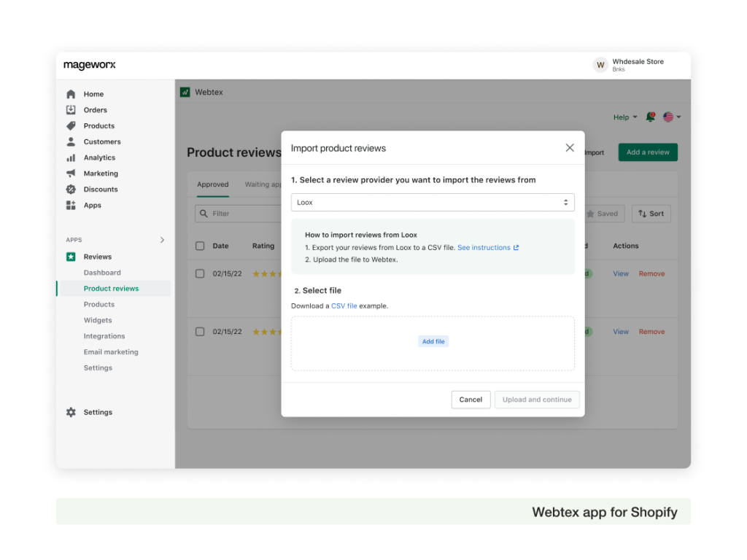Click the Analytics bar chart icon
747x560 pixels.
tap(71, 157)
